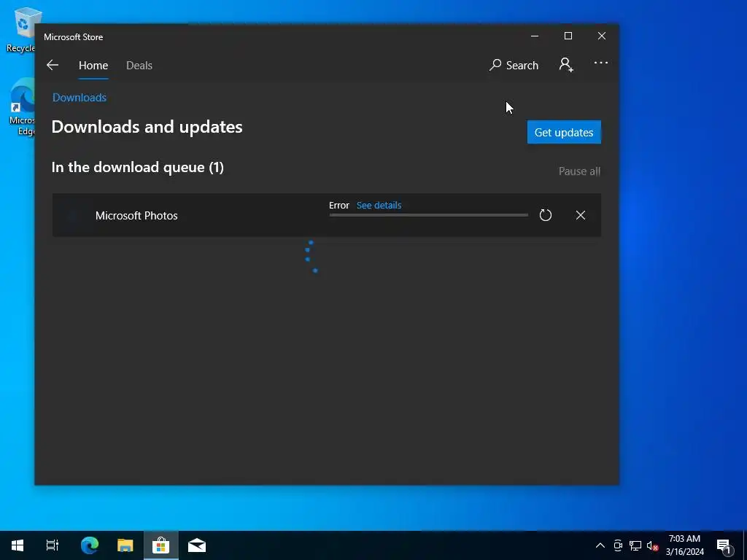Click the sign-in account icon
The image size is (747, 560).
(x=566, y=65)
